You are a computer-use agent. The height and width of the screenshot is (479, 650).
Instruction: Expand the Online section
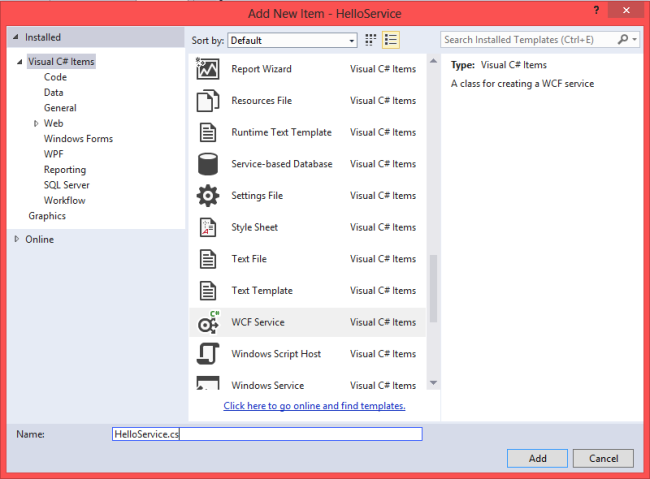coord(17,239)
